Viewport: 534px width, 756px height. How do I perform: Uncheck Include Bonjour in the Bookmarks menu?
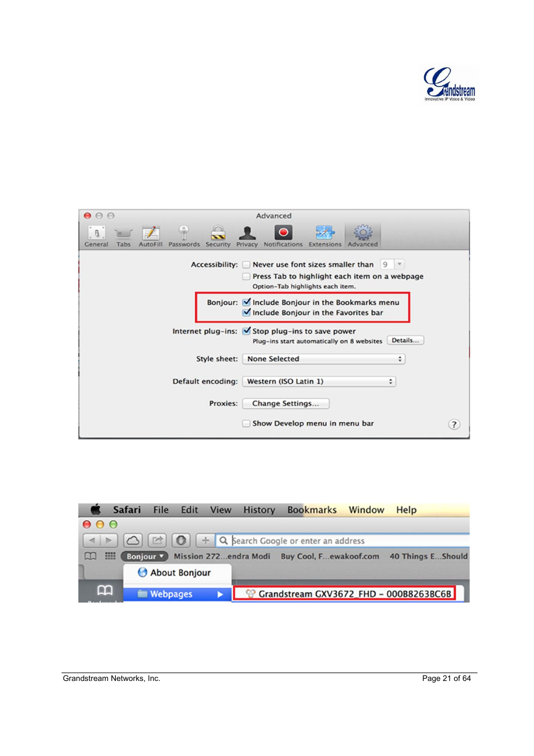(x=246, y=302)
